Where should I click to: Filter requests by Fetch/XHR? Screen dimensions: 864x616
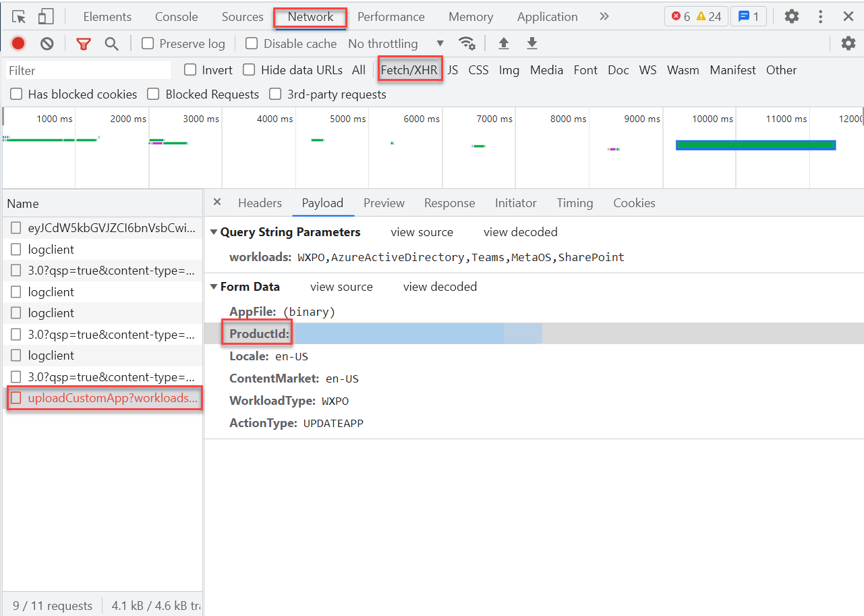(x=409, y=70)
